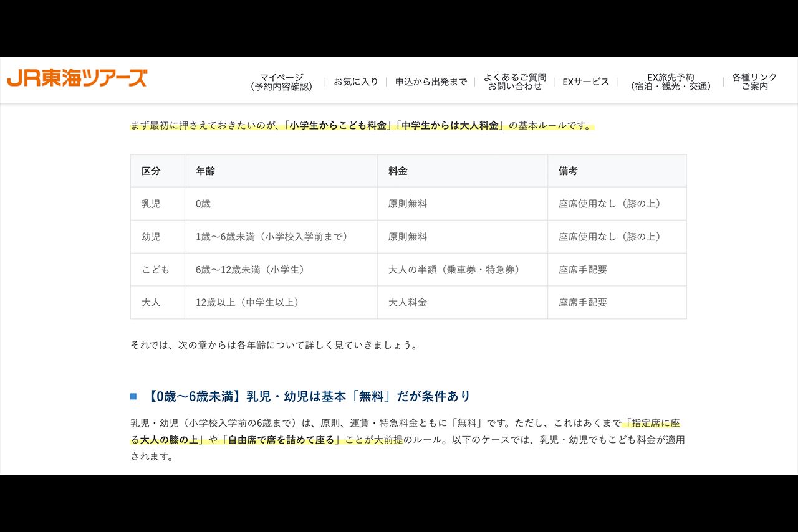Click 座席使用なし（膝の上） in 幼児 row

tap(610, 237)
